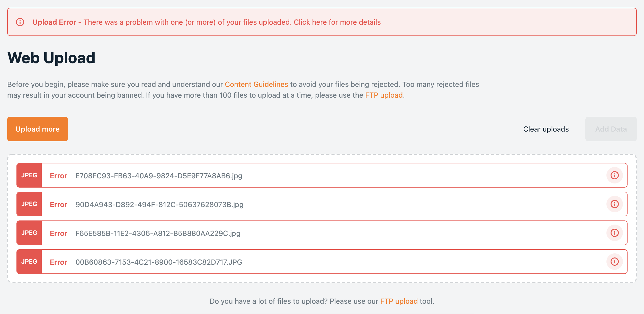Viewport: 644px width, 314px height.
Task: Show error details for 90D4A943 file
Action: coord(614,204)
